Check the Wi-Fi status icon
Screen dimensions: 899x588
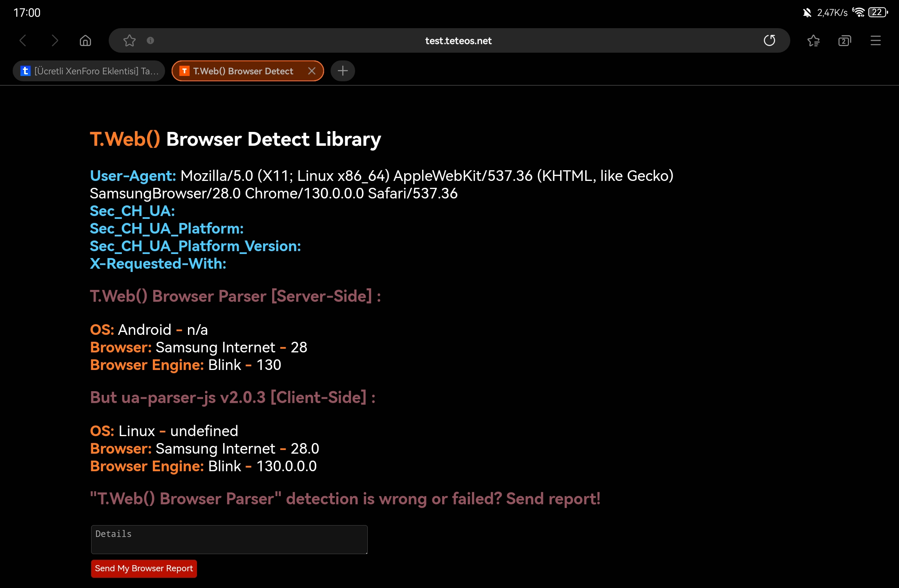pos(859,12)
